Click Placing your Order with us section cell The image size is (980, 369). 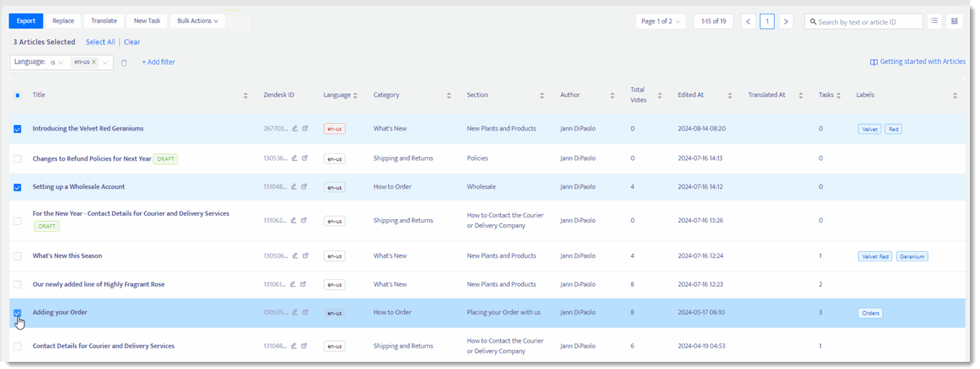click(504, 313)
